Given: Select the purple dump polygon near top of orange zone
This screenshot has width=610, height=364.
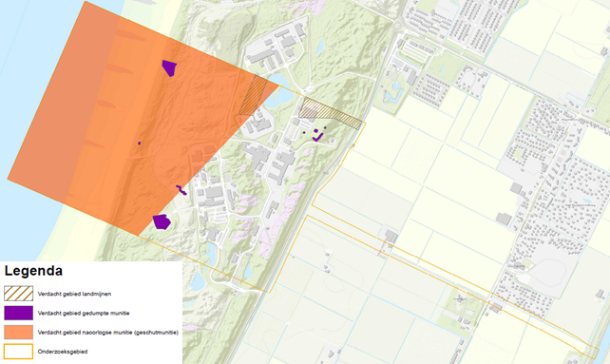Looking at the screenshot, I should click(x=169, y=67).
